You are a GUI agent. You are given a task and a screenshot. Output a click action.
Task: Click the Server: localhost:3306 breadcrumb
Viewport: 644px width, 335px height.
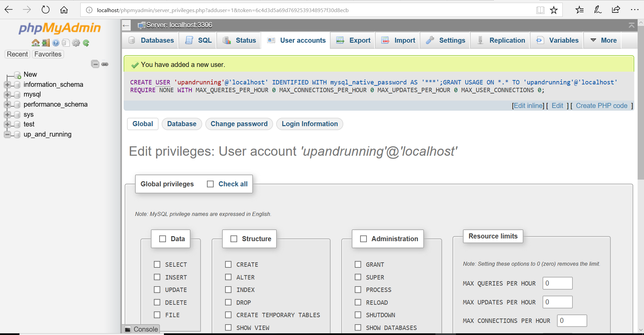click(179, 25)
